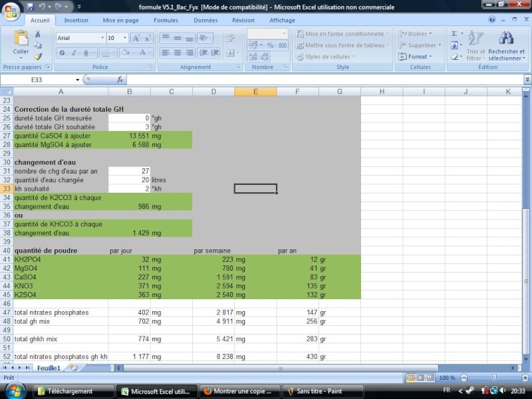Align cell content to top
The width and height of the screenshot is (532, 399).
(165, 38)
